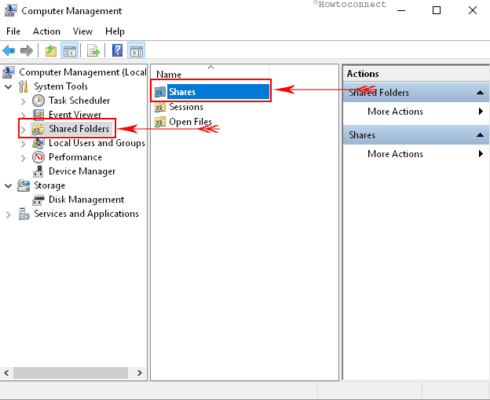Image resolution: width=490 pixels, height=400 pixels.
Task: Maximize the Computer Management window
Action: tap(436, 10)
